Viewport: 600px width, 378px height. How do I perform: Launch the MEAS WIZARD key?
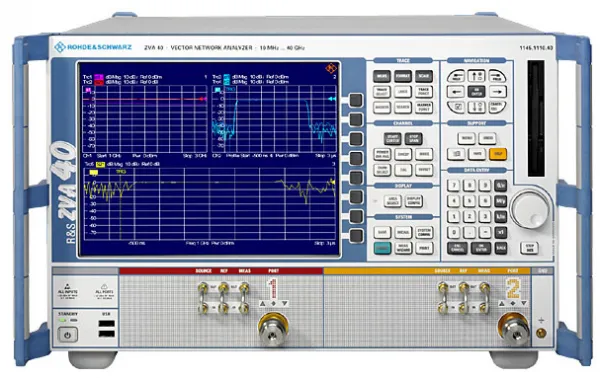(403, 248)
